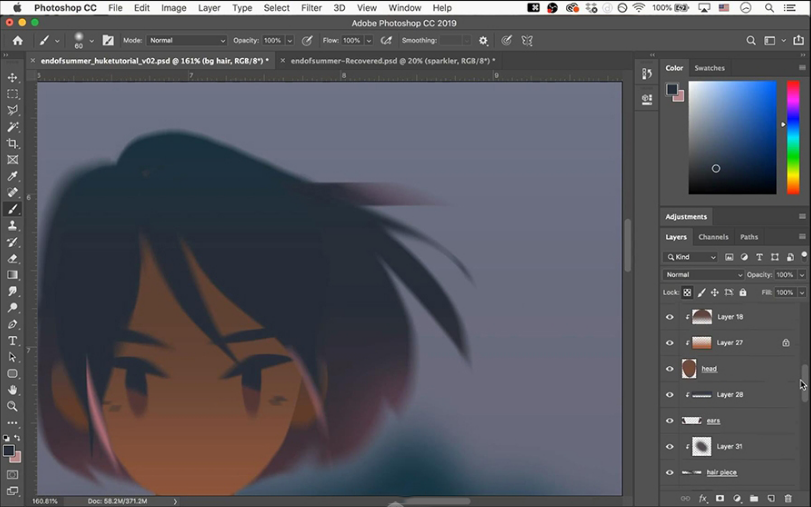The height and width of the screenshot is (507, 811).
Task: Hide the head layer
Action: (670, 369)
